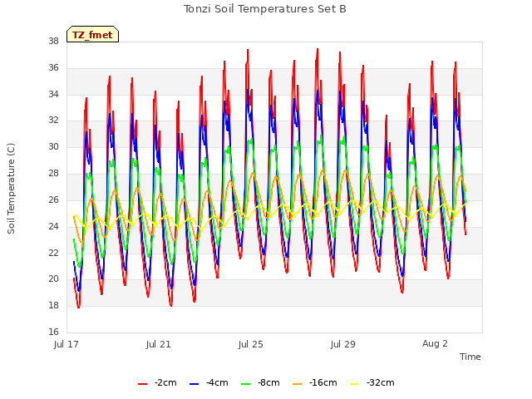
Task: Click the 24 y-axis tick label
Action: tap(53, 226)
